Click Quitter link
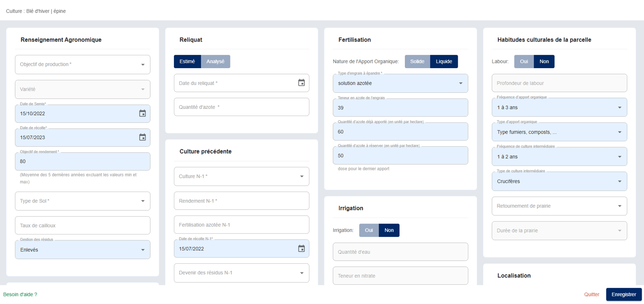The image size is (644, 304). click(x=592, y=294)
